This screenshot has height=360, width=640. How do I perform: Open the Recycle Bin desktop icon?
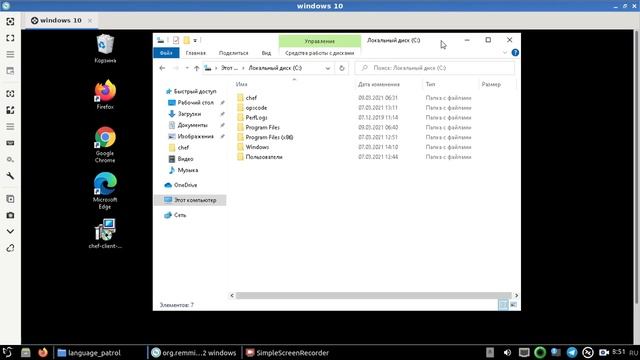105,49
